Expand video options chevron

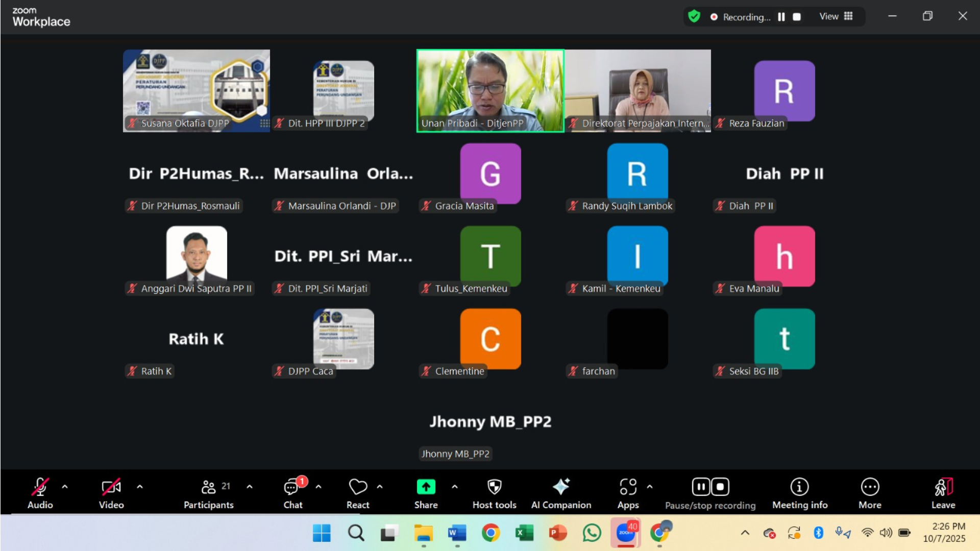point(140,487)
